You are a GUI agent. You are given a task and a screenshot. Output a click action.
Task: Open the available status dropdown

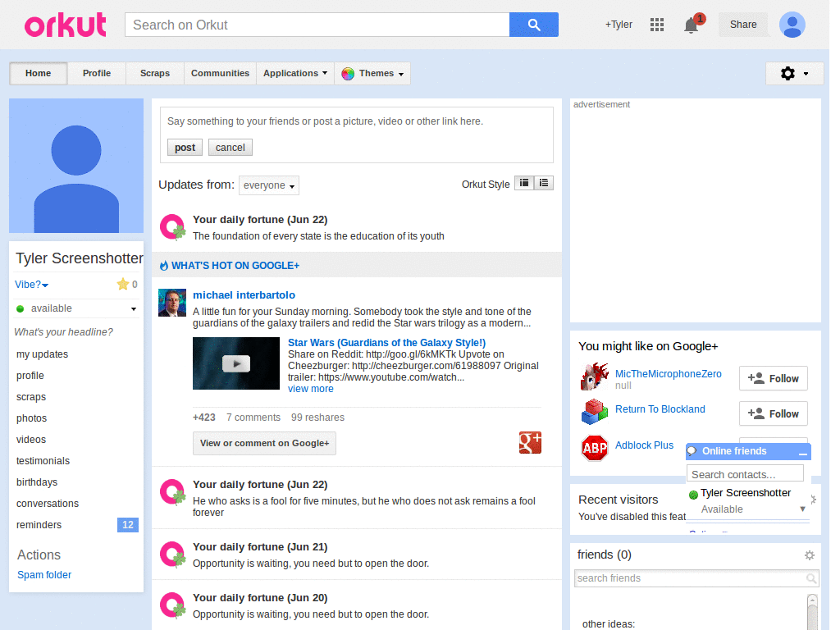[134, 308]
